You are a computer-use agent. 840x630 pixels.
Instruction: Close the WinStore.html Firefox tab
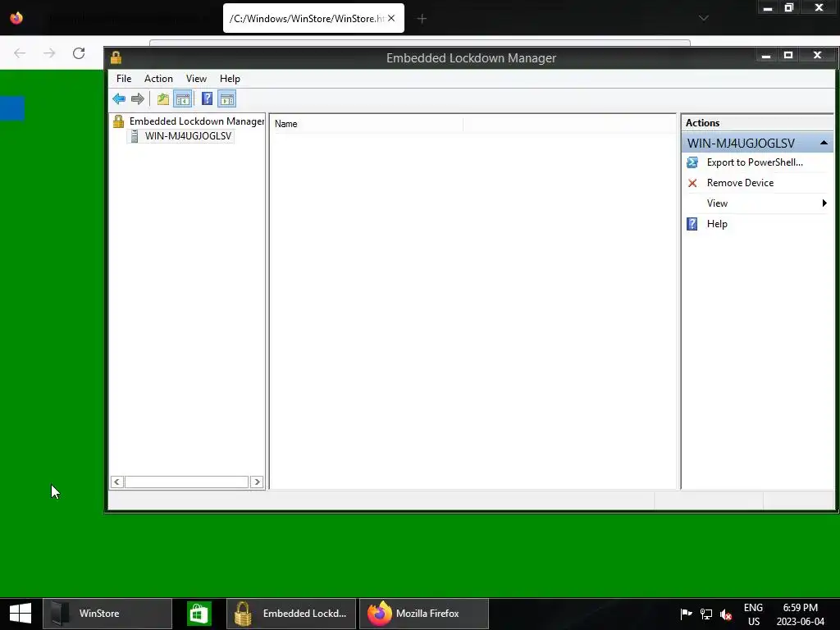pyautogui.click(x=391, y=18)
